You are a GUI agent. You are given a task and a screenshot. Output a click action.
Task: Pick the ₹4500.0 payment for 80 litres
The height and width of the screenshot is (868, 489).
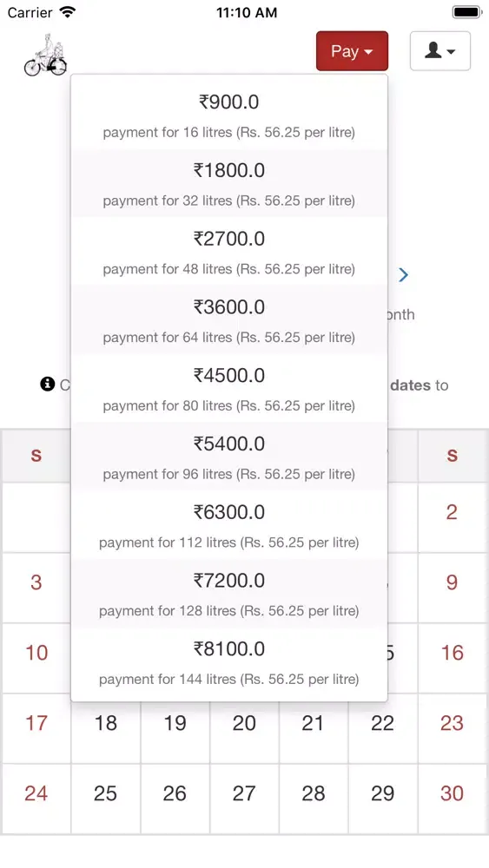click(x=229, y=389)
